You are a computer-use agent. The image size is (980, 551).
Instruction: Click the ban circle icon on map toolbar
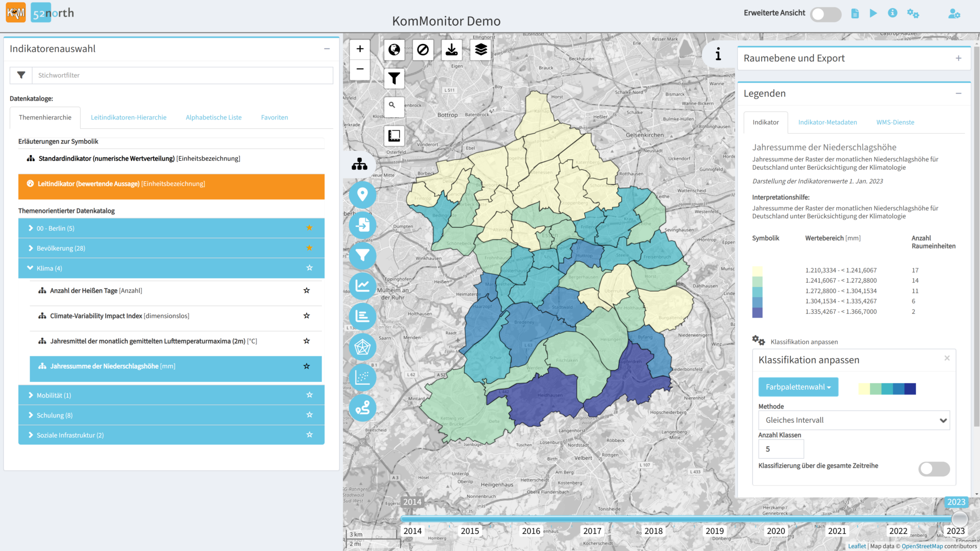coord(423,50)
